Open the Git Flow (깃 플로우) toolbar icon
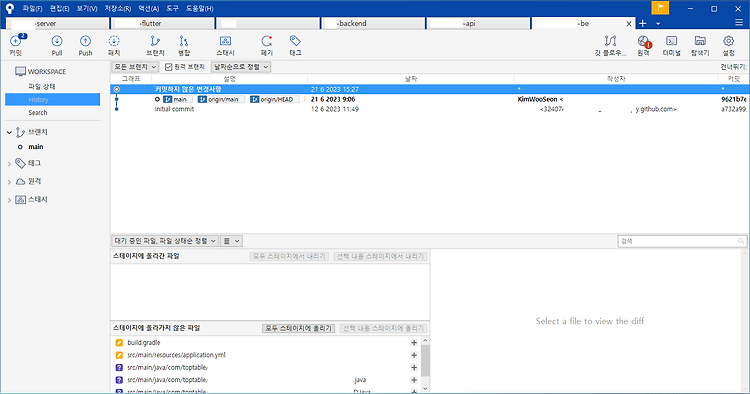Viewport: 750px width, 394px height. pyautogui.click(x=610, y=41)
